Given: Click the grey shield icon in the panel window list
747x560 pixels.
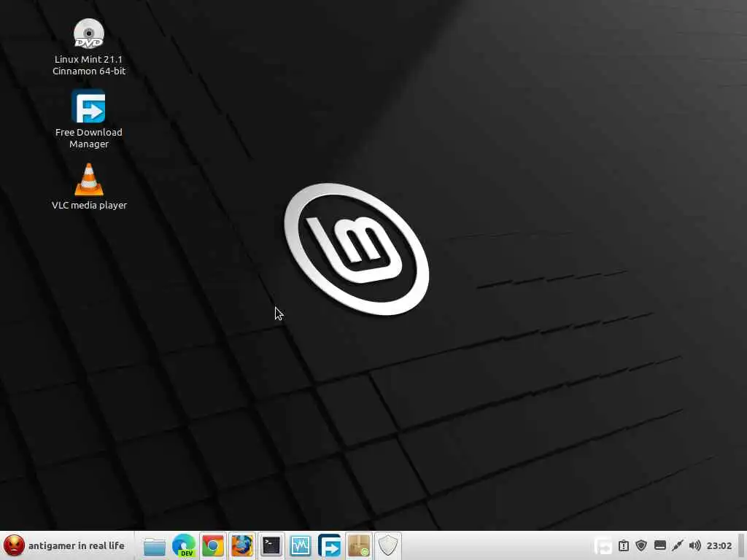Looking at the screenshot, I should tap(388, 545).
